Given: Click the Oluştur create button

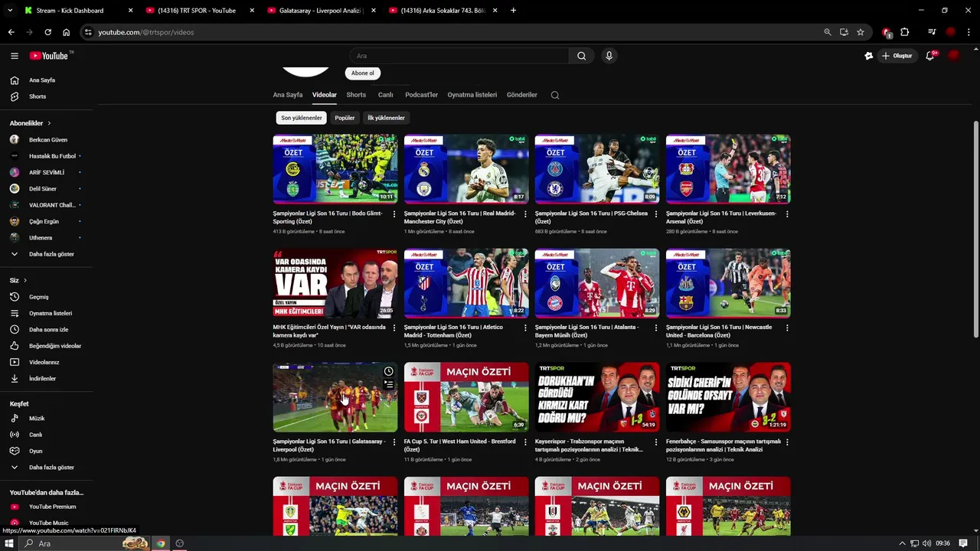Looking at the screenshot, I should 897,56.
